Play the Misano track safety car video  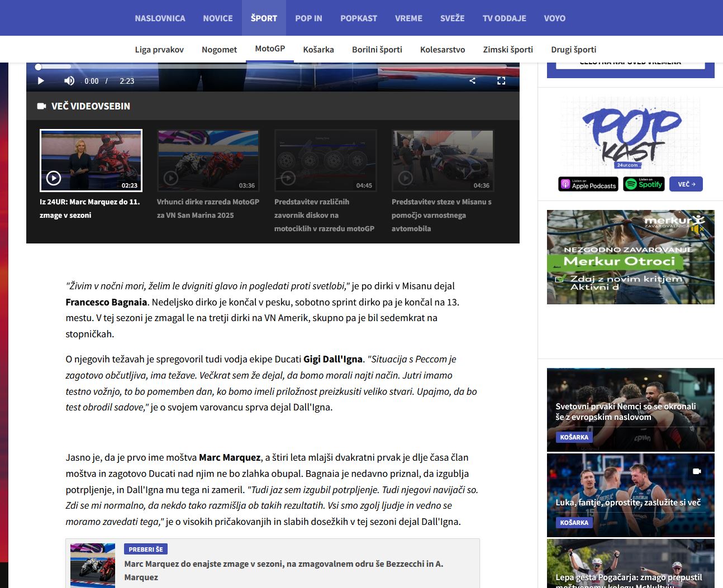[x=443, y=161]
